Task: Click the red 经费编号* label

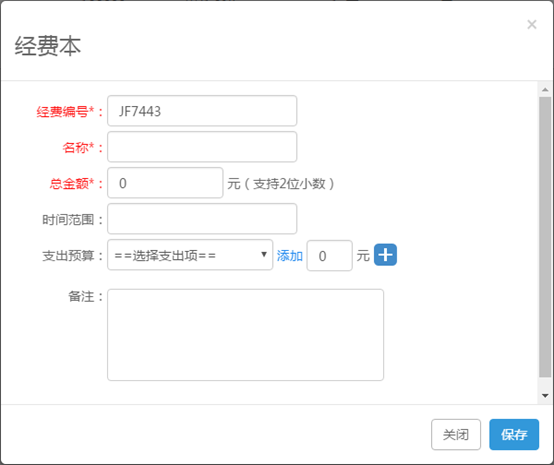Action: 69,112
